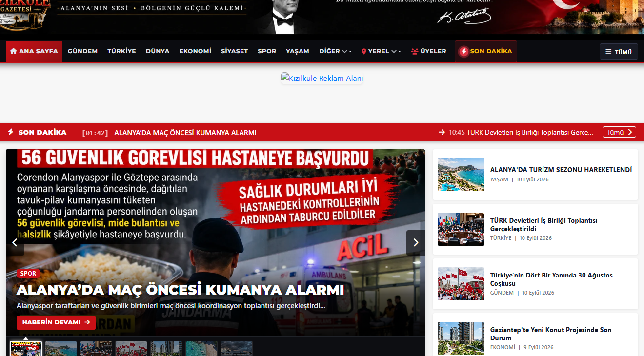Click the TÜRK Devletleri meeting card image
Screen dimensions: 644x356
click(461, 229)
